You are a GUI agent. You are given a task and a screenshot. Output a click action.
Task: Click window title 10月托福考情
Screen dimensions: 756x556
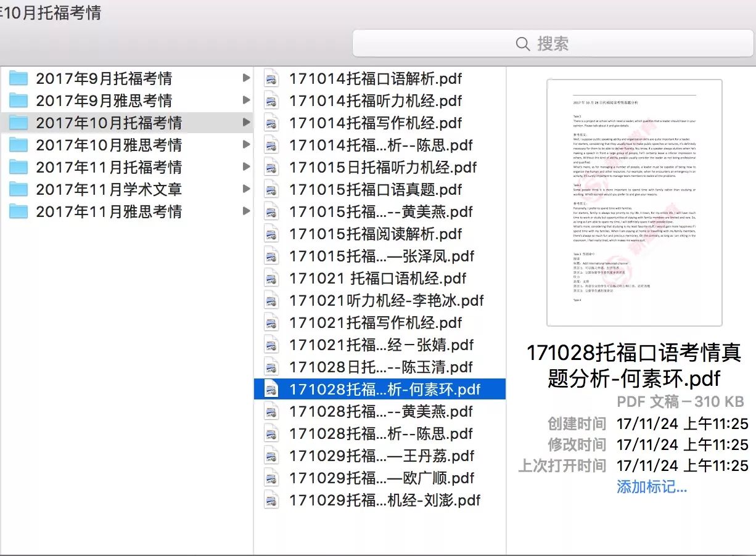coord(51,12)
